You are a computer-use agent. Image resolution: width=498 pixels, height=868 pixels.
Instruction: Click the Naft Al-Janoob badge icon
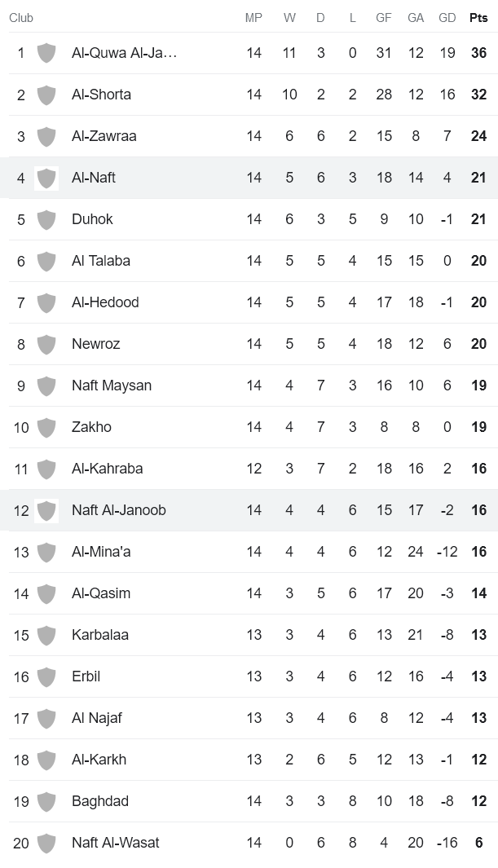click(x=46, y=510)
